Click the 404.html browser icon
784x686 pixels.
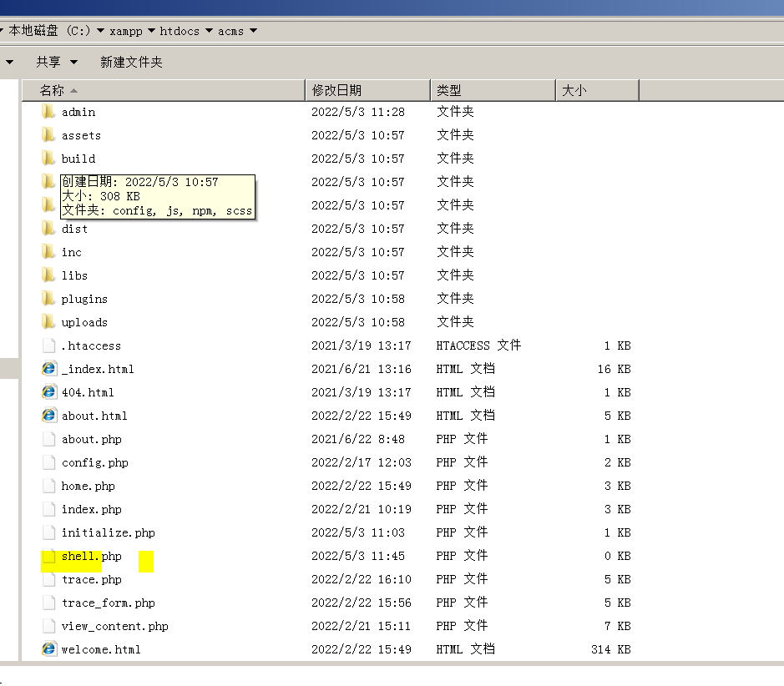[49, 392]
